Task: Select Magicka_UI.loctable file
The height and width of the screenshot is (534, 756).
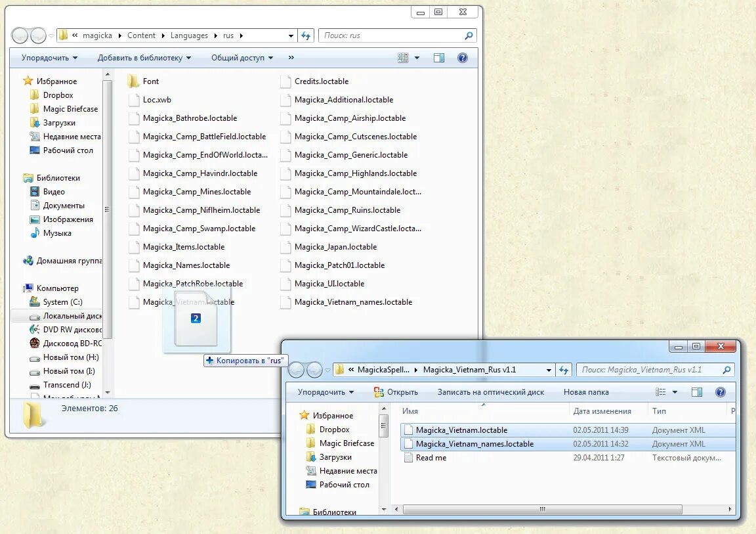Action: point(322,284)
